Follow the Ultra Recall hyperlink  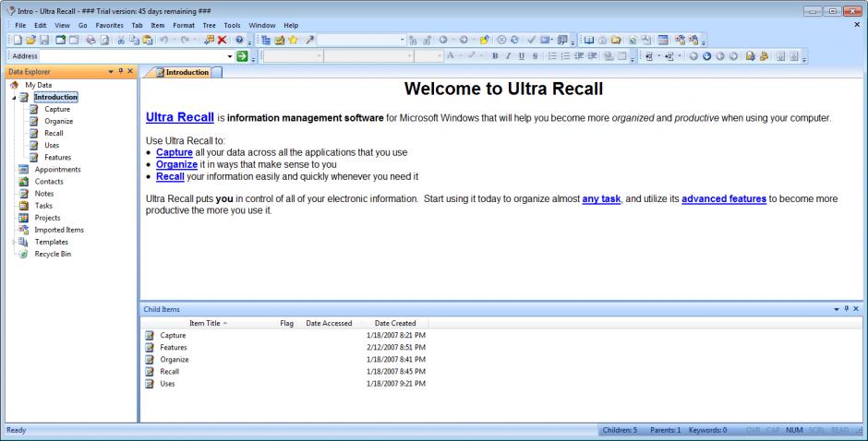[180, 117]
